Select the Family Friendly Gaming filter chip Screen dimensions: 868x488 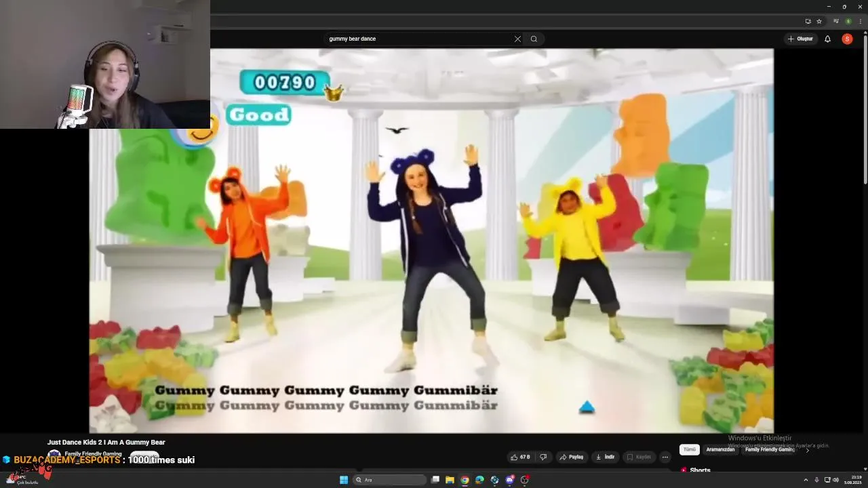[x=770, y=449]
